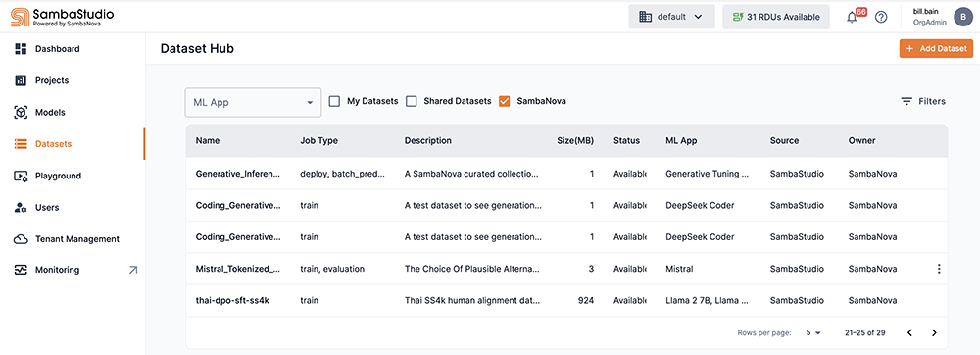Click the 'Mistral' ML App cell
Viewport: 980px width, 355px height.
click(679, 269)
